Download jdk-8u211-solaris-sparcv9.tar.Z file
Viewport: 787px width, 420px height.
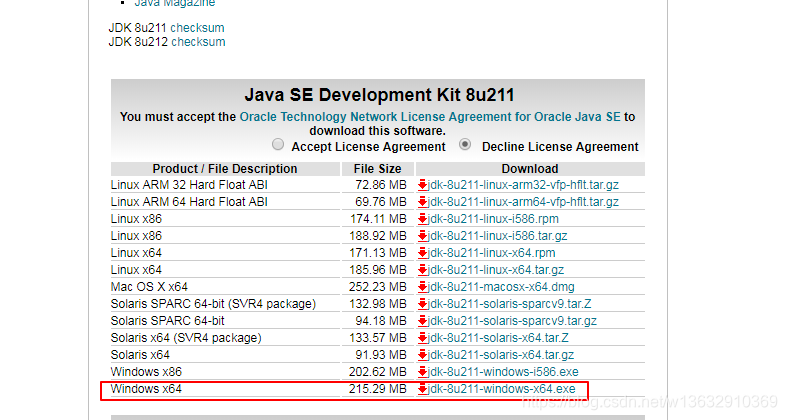(509, 304)
